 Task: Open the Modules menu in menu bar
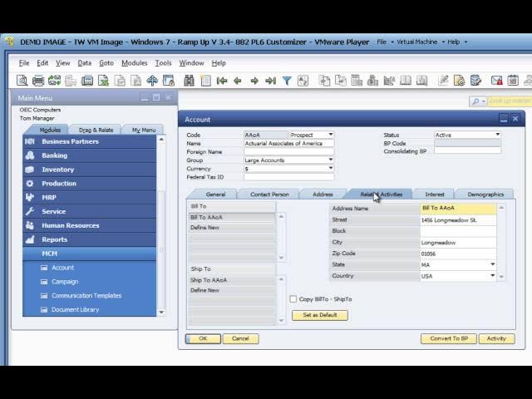(x=134, y=63)
